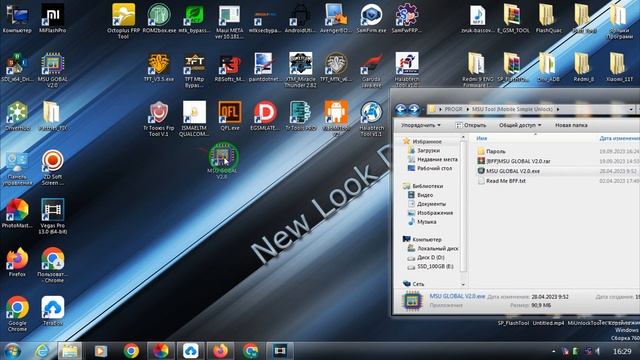Screen dimensions: 640x360
Task: Select Read Me BFF.txt file
Action: tap(501, 181)
